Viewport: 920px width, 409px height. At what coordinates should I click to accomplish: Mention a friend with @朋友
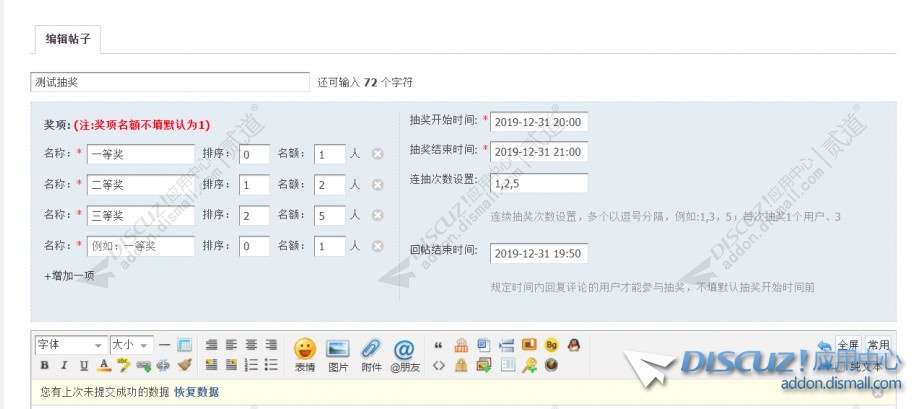point(405,355)
